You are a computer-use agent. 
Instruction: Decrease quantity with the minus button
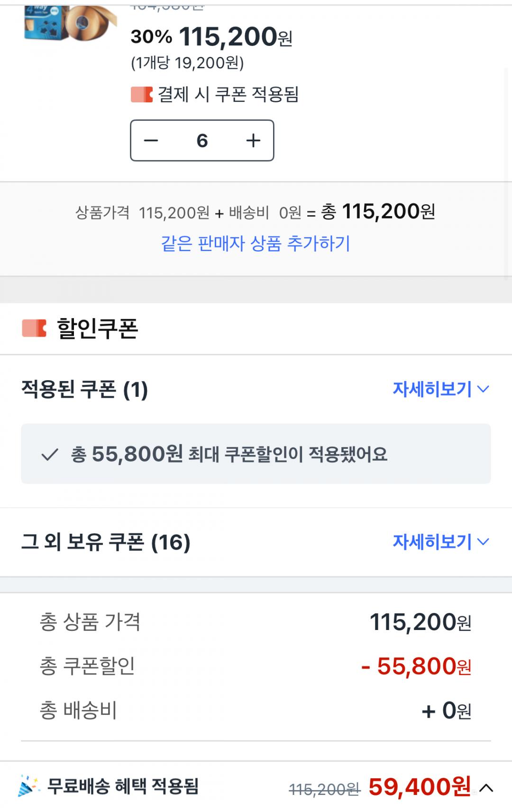[151, 140]
